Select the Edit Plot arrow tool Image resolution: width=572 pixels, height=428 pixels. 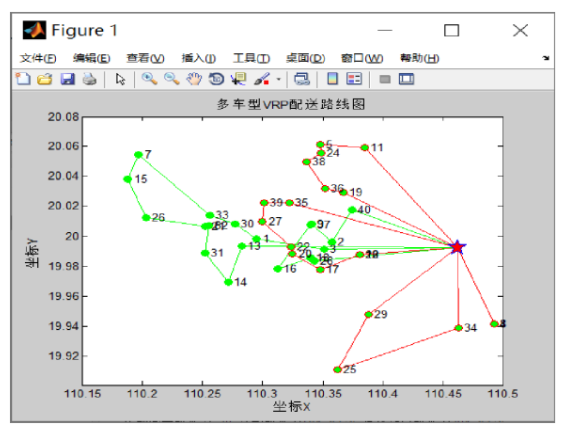coord(120,79)
